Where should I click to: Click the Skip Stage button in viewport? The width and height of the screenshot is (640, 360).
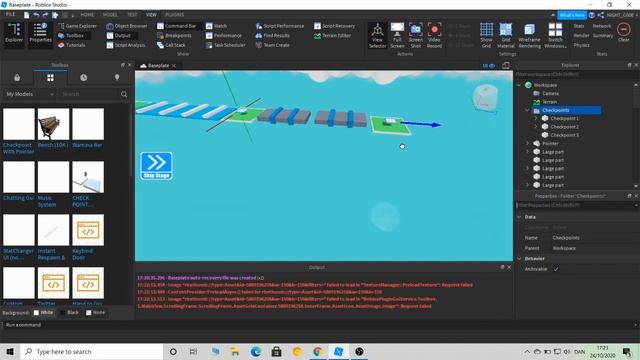pos(156,166)
